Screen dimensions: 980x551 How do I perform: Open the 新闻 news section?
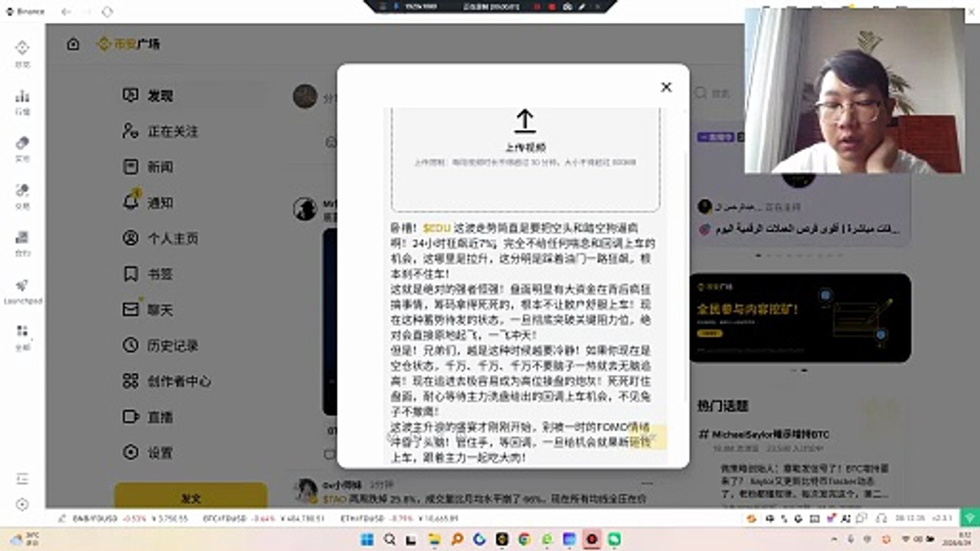coord(149,167)
